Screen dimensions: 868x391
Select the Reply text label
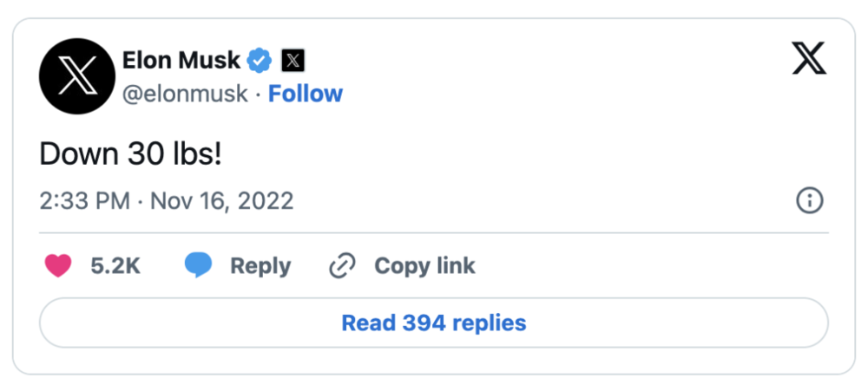pyautogui.click(x=260, y=266)
